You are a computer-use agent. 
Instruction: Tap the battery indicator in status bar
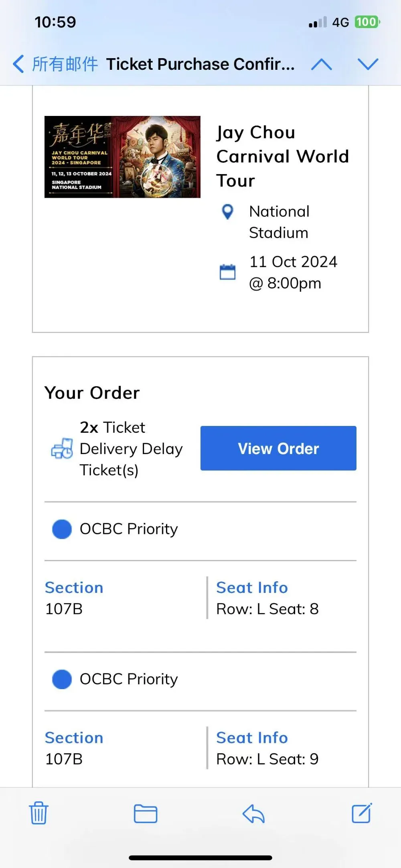[367, 22]
